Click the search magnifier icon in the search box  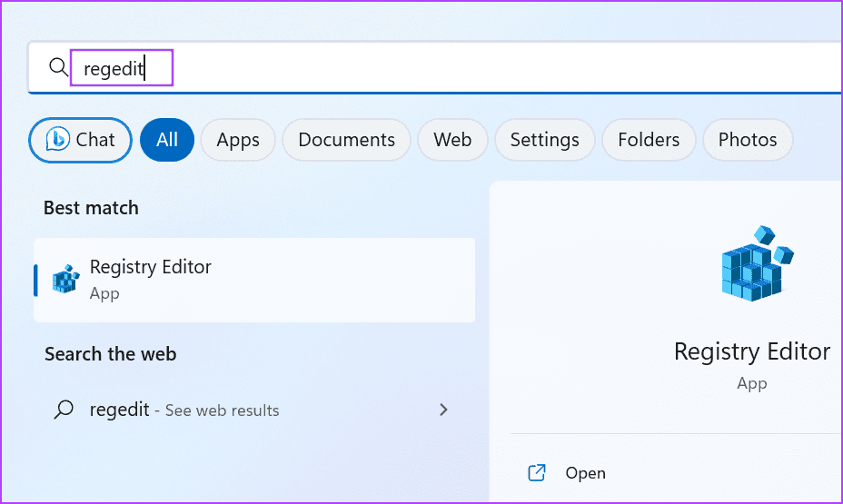point(58,68)
